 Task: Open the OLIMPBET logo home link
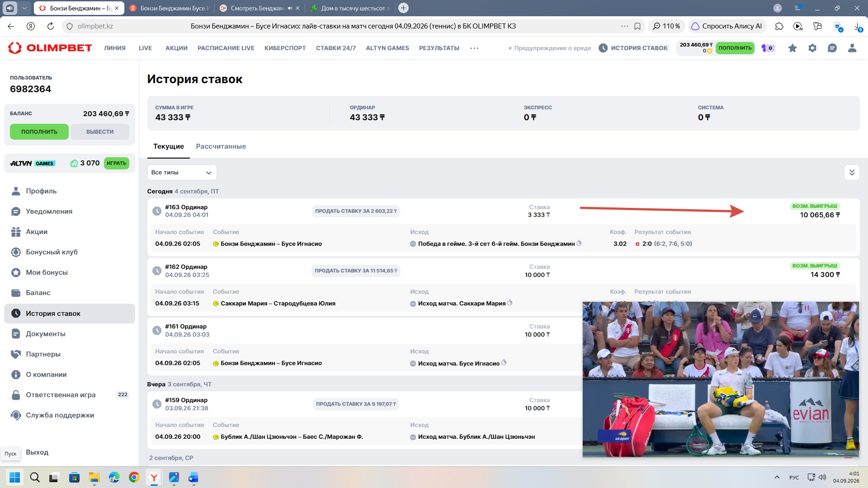(x=50, y=48)
